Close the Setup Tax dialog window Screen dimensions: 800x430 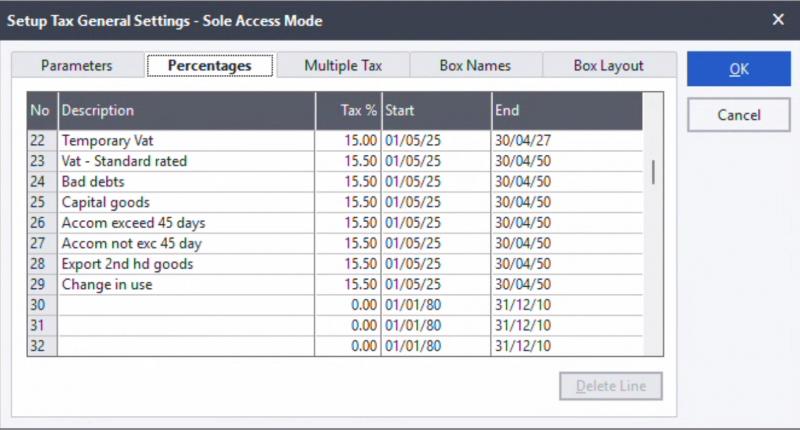(x=778, y=19)
